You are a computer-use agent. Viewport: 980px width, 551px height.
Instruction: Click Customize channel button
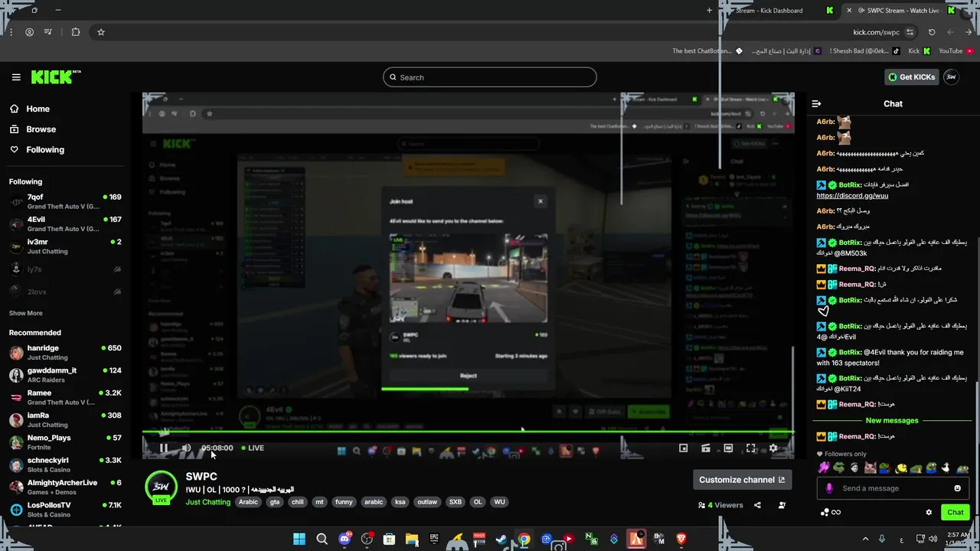[x=742, y=480]
